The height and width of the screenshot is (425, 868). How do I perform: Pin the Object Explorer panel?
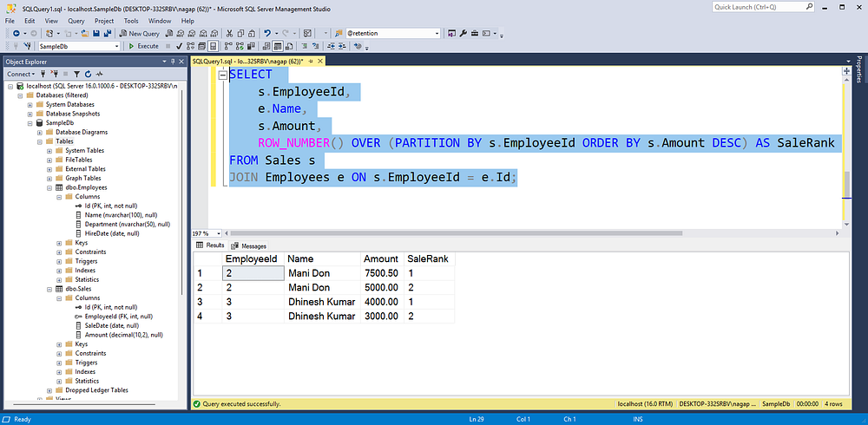173,62
